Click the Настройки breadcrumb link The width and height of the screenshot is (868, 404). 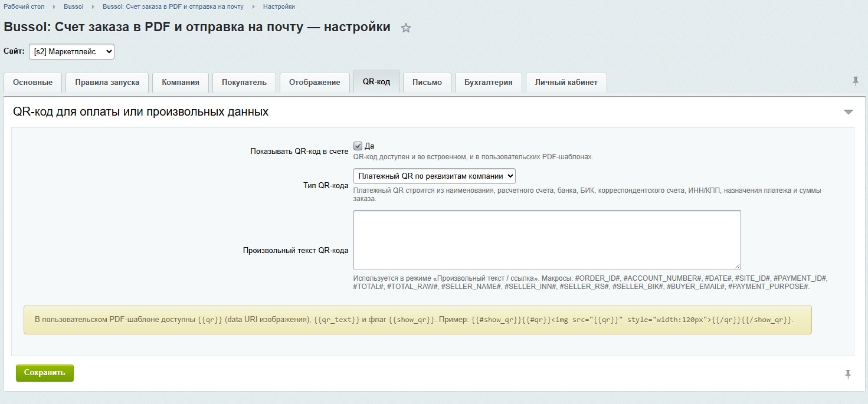[279, 6]
